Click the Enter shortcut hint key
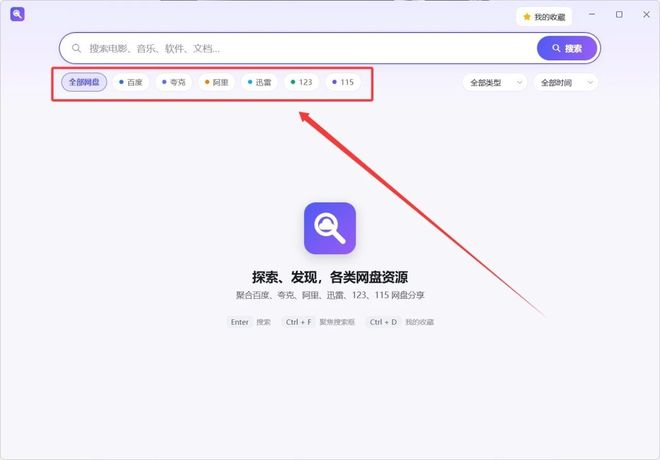 click(240, 322)
